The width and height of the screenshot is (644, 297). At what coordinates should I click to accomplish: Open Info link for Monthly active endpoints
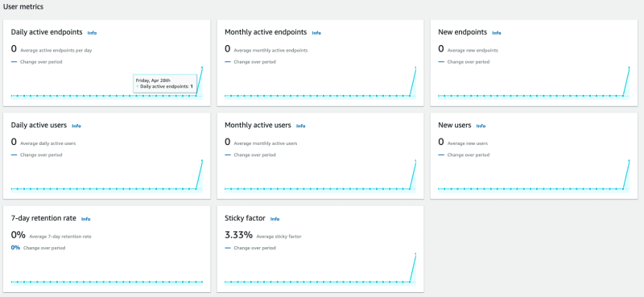[316, 33]
